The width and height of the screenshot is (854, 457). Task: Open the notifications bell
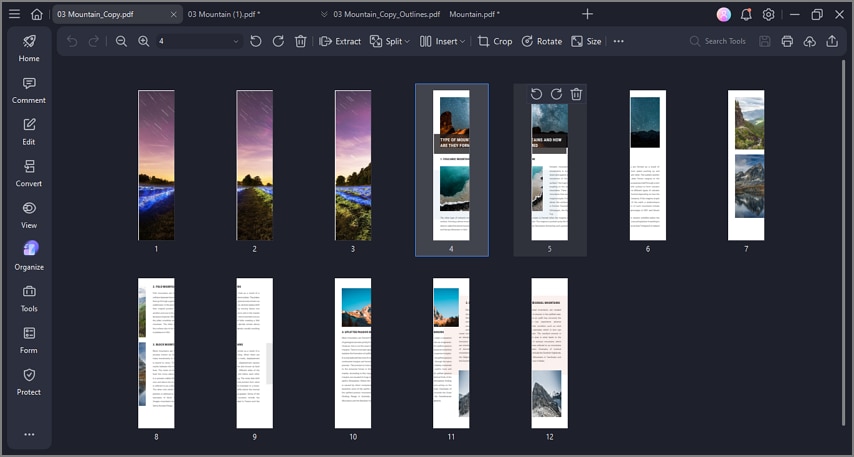coord(746,15)
